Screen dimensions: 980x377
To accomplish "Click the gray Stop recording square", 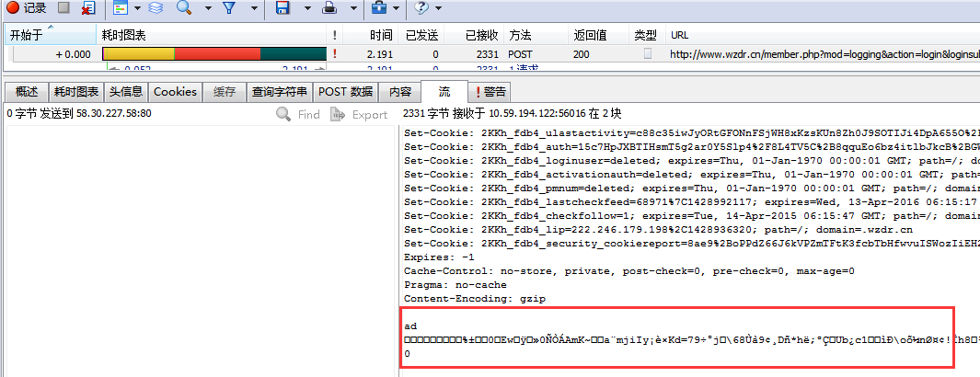I will [63, 7].
